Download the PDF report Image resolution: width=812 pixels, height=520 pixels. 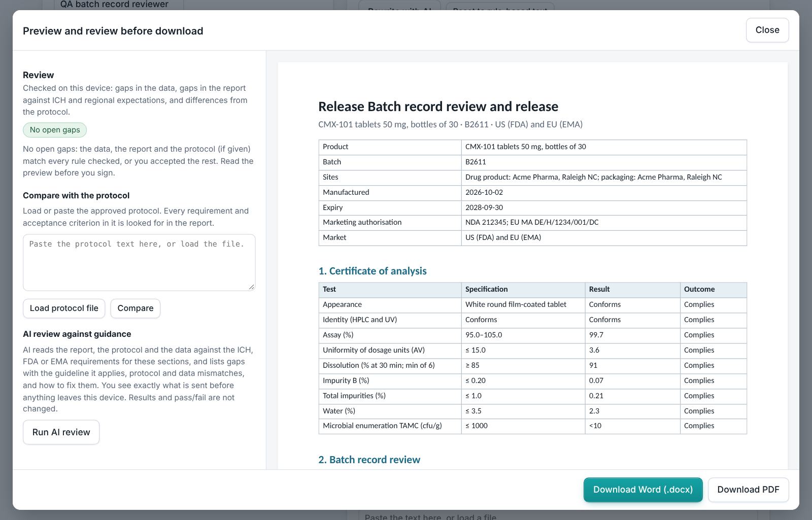pyautogui.click(x=748, y=490)
